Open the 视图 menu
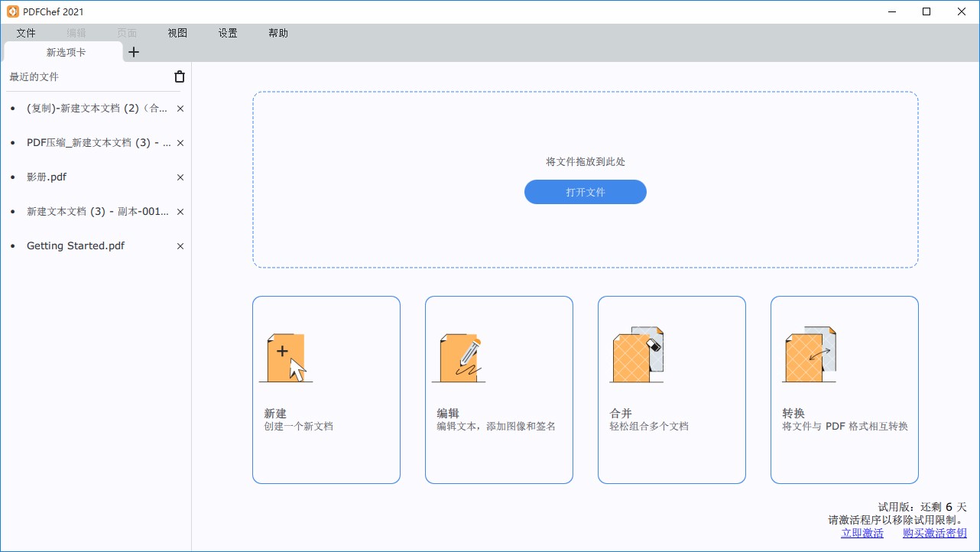This screenshot has width=980, height=552. point(177,33)
